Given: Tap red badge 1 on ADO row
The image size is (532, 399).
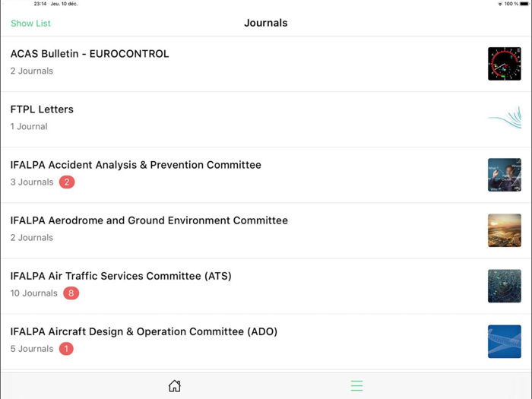Looking at the screenshot, I should [x=66, y=349].
